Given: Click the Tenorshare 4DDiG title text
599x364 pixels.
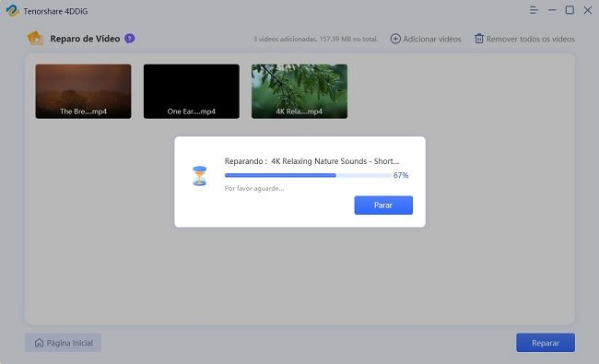Looking at the screenshot, I should point(55,11).
